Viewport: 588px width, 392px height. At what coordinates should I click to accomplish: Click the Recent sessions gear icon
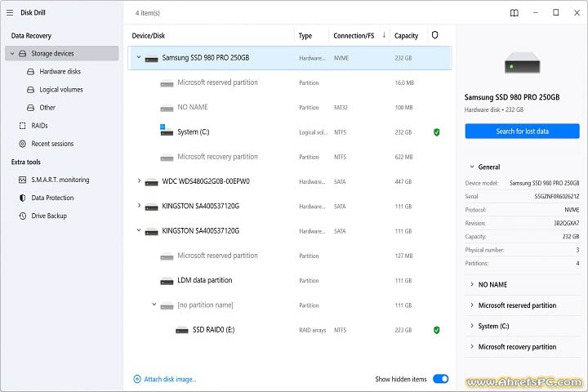click(x=23, y=144)
